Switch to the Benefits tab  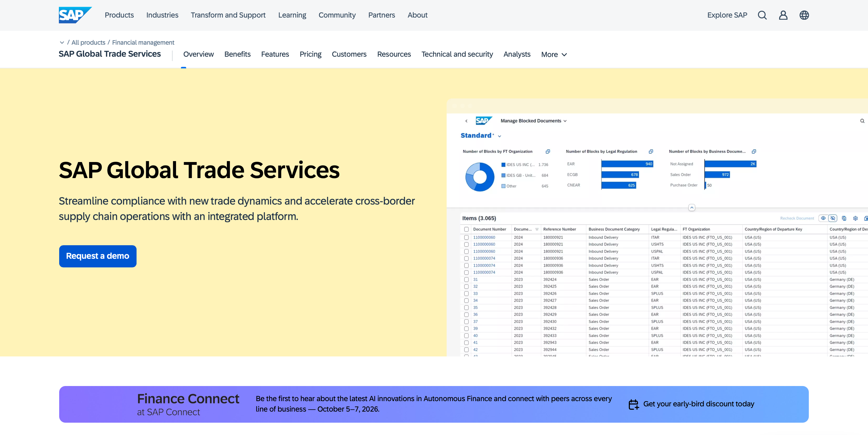pos(237,54)
